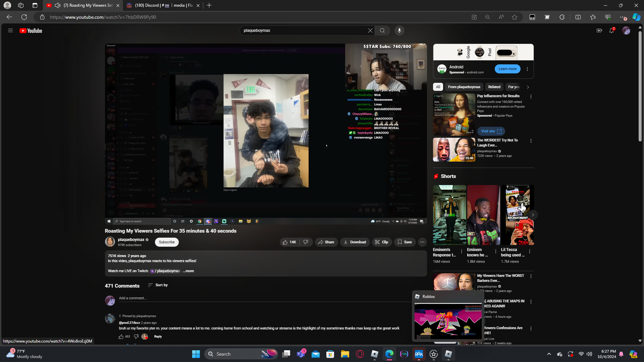Visit site for Popular Pays ad
Screen dimensions: 644x362
(x=491, y=131)
